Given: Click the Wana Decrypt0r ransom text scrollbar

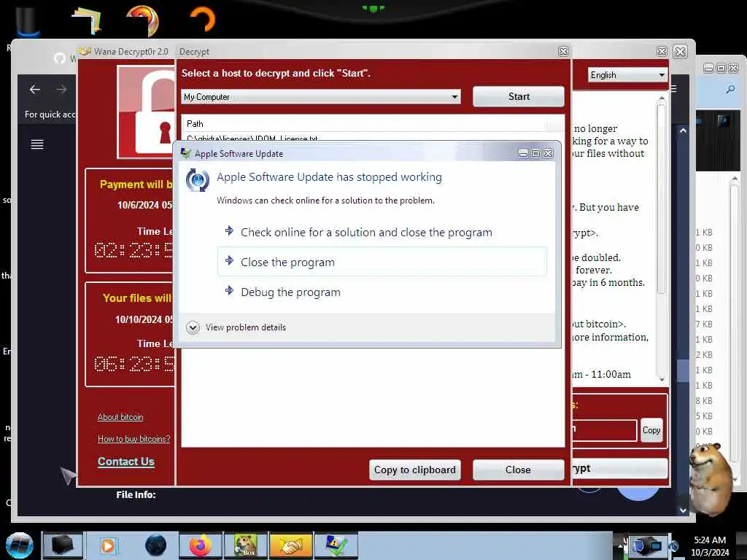Looking at the screenshot, I should coord(661,239).
